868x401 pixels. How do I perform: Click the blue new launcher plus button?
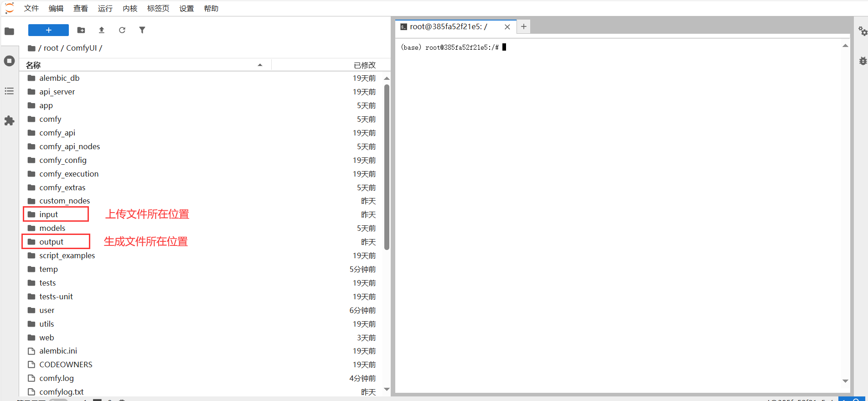pos(48,30)
